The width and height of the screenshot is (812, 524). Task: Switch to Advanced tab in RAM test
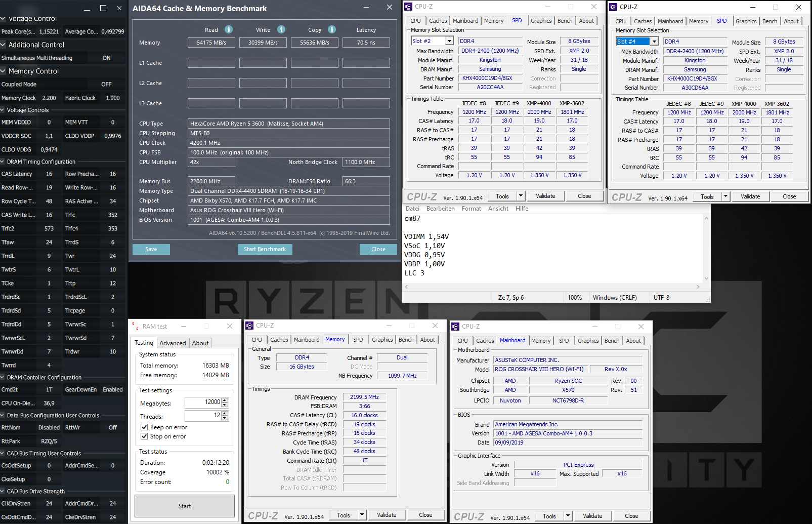(173, 343)
